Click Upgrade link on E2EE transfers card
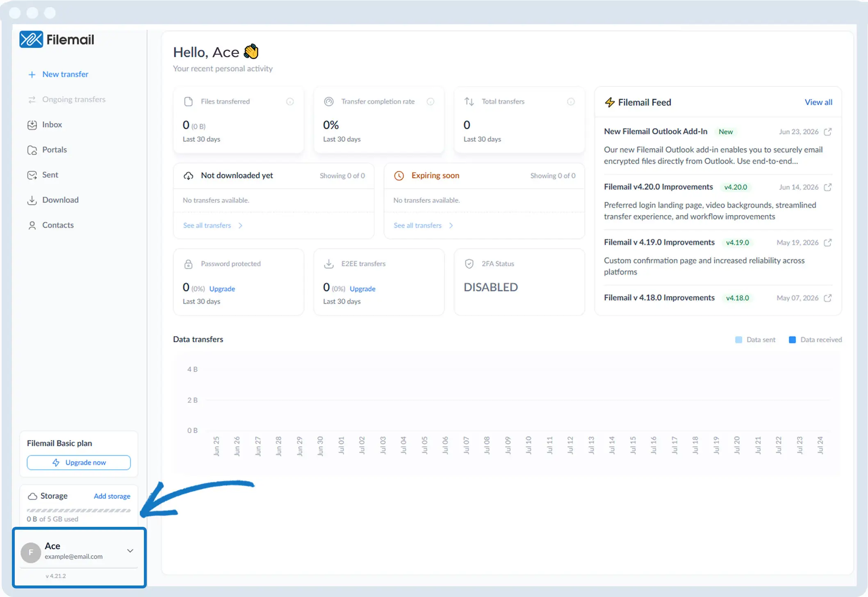This screenshot has width=868, height=597. tap(362, 289)
